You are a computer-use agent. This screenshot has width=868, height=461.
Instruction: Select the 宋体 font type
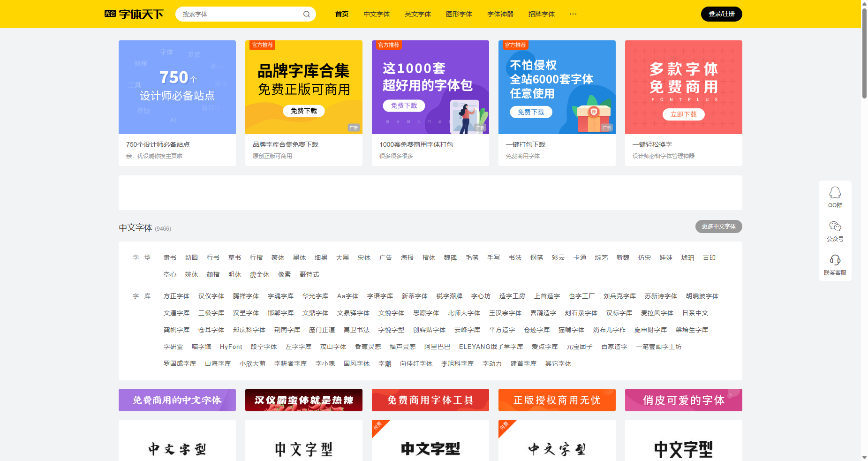[364, 257]
